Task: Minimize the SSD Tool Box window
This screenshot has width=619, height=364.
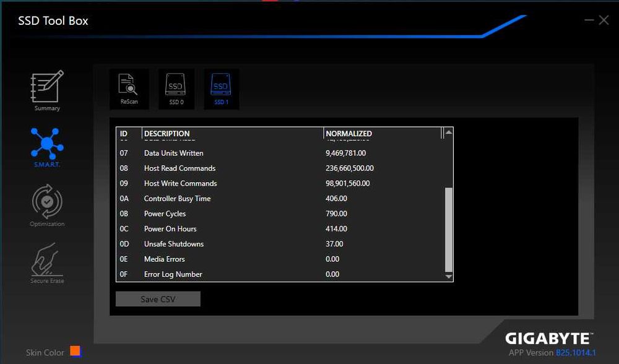Action: click(589, 20)
